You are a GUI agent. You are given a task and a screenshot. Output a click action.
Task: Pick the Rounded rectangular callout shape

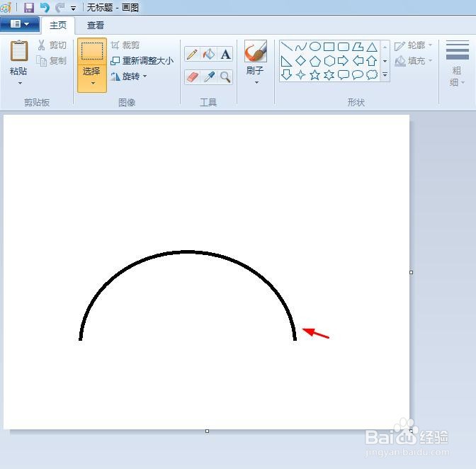coord(344,74)
